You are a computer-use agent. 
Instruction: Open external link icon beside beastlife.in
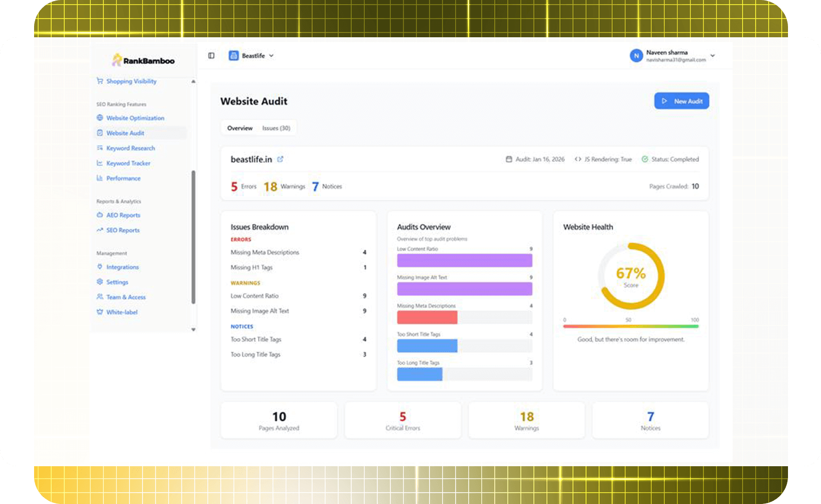pyautogui.click(x=280, y=159)
